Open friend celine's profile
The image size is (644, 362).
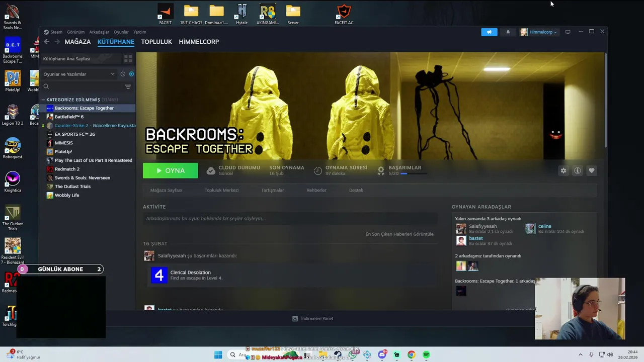545,226
